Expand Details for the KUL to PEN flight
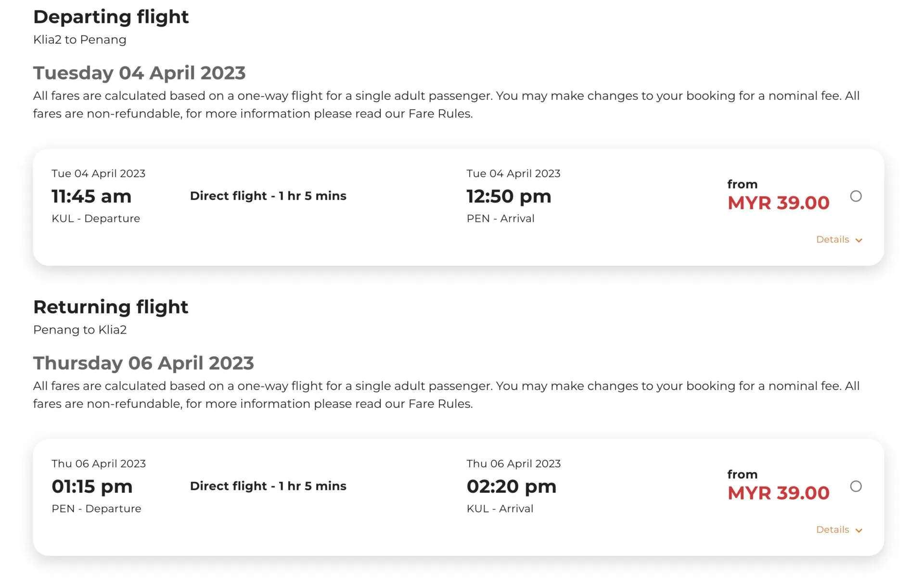This screenshot has height=579, width=924. [x=839, y=240]
